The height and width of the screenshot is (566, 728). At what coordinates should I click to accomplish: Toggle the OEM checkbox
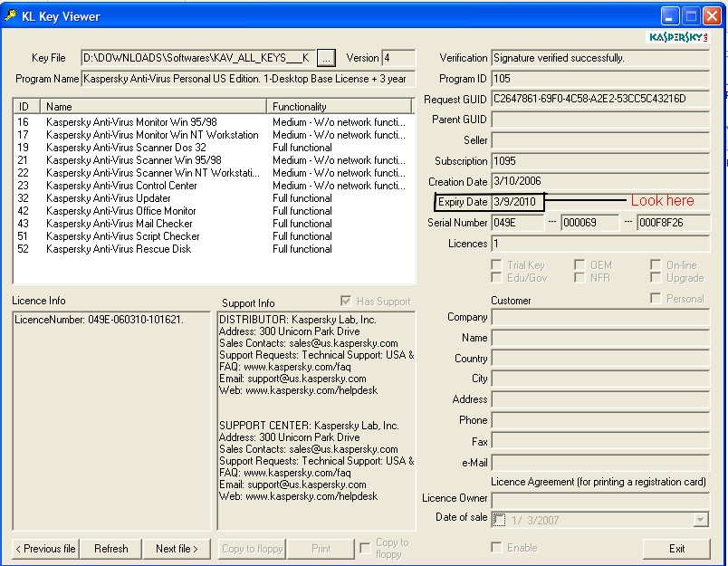(579, 265)
